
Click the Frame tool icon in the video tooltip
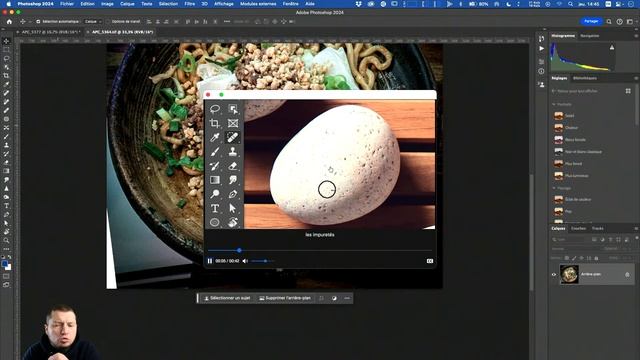233,123
